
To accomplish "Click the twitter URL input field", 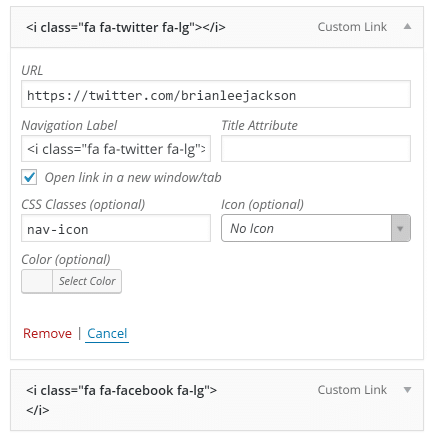I will 216,94.
